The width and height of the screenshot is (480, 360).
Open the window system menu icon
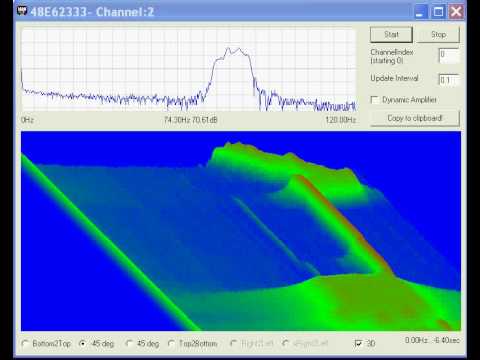(22, 11)
